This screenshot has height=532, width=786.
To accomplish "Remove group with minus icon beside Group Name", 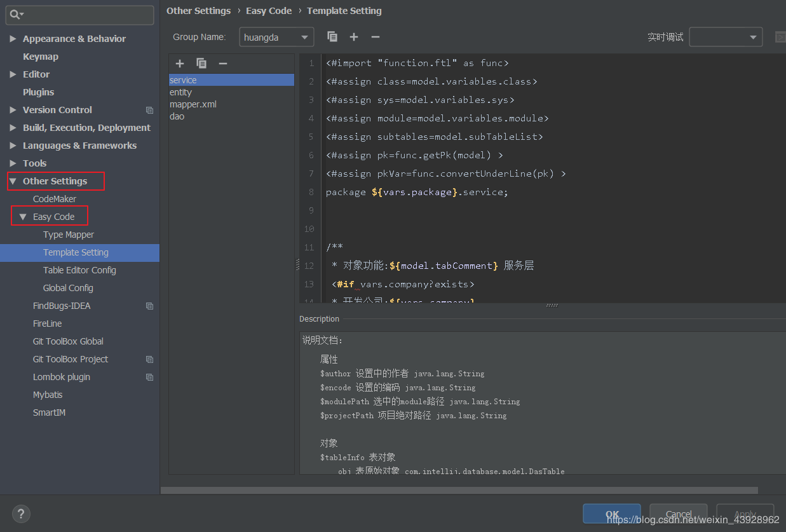I will tap(376, 37).
